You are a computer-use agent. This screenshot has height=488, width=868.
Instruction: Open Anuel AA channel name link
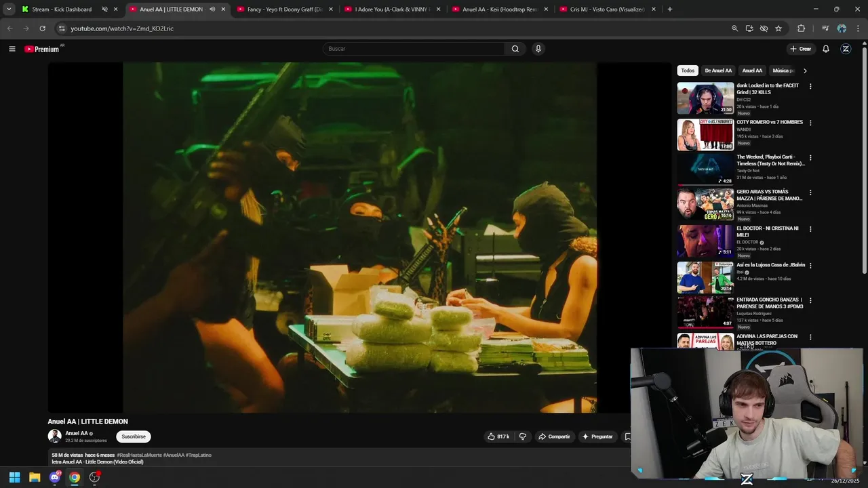tap(76, 433)
